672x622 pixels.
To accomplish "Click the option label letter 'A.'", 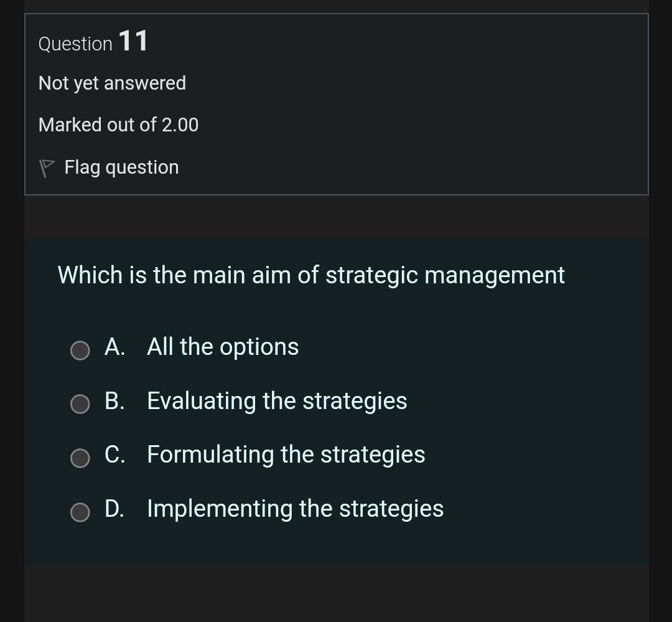I will (x=114, y=347).
